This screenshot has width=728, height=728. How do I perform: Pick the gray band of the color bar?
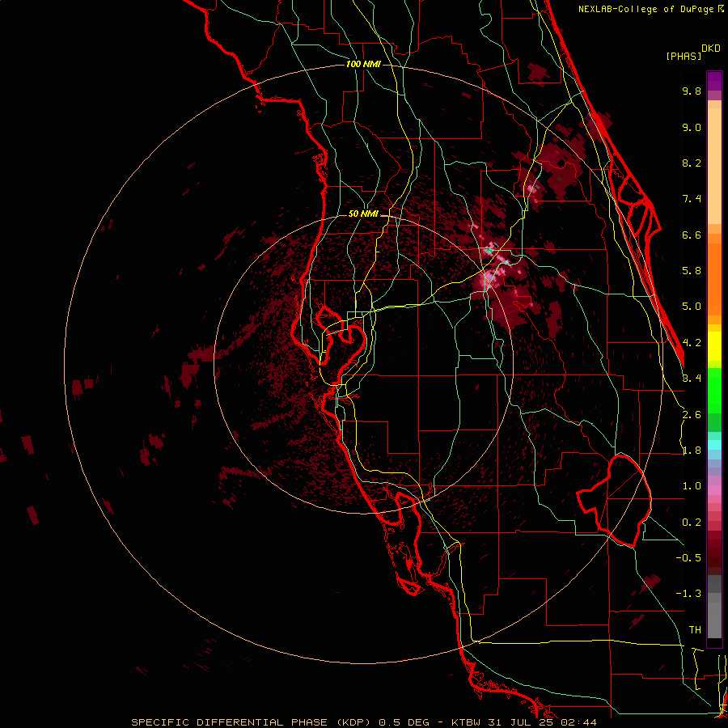coord(714,608)
